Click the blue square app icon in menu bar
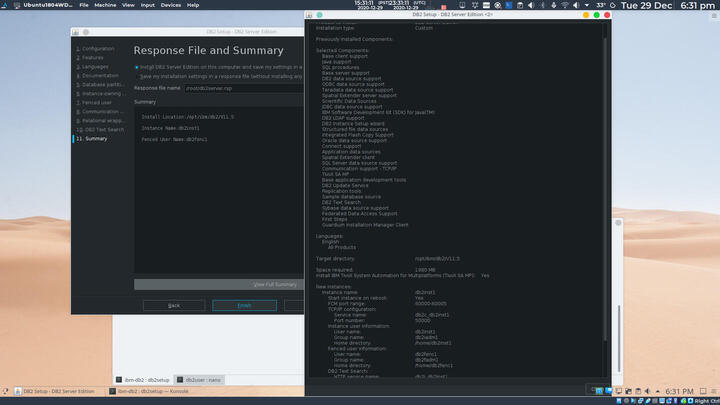This screenshot has height=405, width=720. pyautogui.click(x=509, y=5)
